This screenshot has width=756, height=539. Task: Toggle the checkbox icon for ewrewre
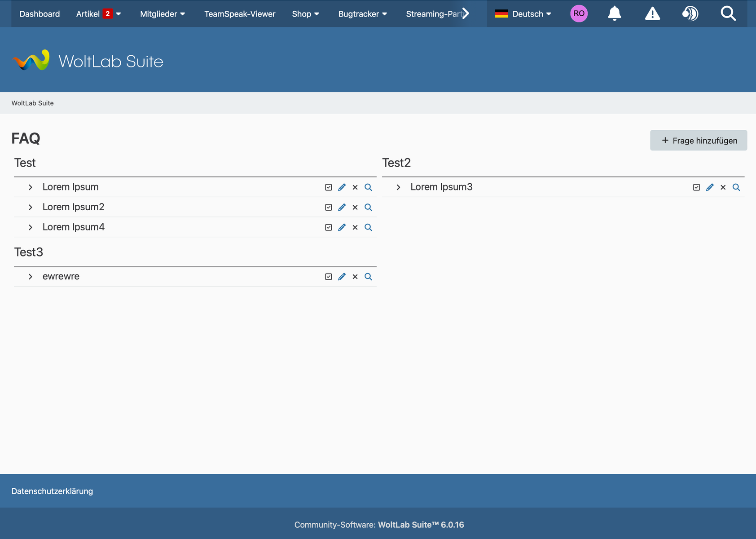pos(329,277)
